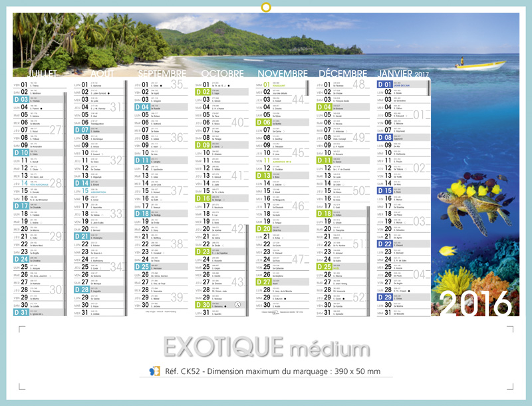Screen dimensions: 532x406
Task: Click the large 2016 year label
Action: (x=475, y=305)
